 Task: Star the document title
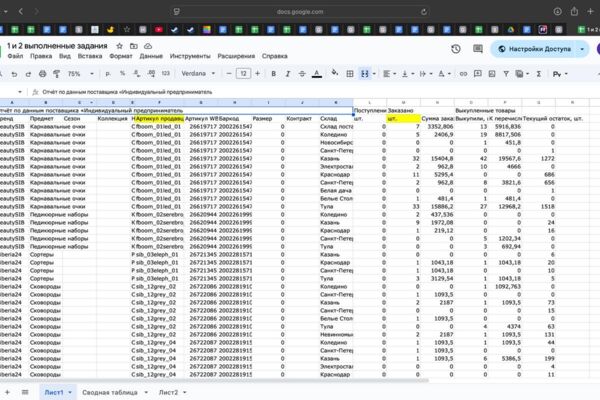pyautogui.click(x=119, y=46)
